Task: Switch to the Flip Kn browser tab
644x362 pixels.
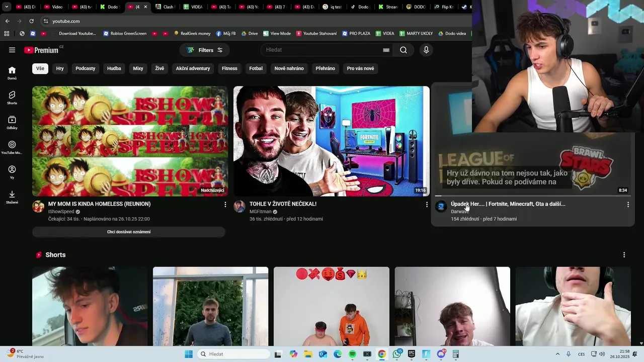Action: click(444, 7)
